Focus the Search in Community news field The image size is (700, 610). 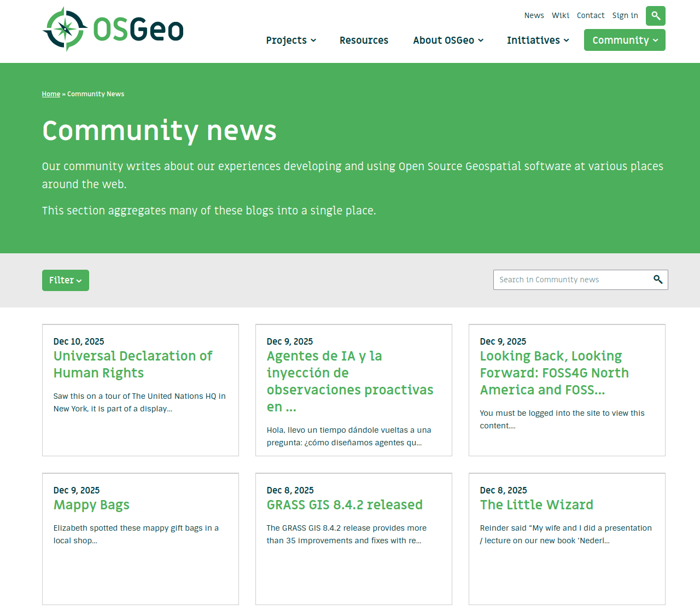pos(571,280)
